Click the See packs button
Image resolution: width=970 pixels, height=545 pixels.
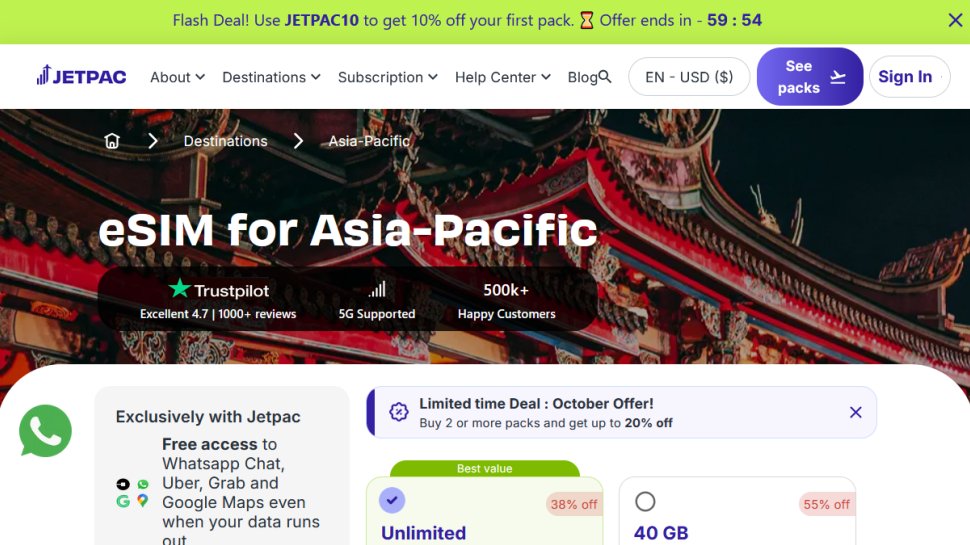pos(810,77)
